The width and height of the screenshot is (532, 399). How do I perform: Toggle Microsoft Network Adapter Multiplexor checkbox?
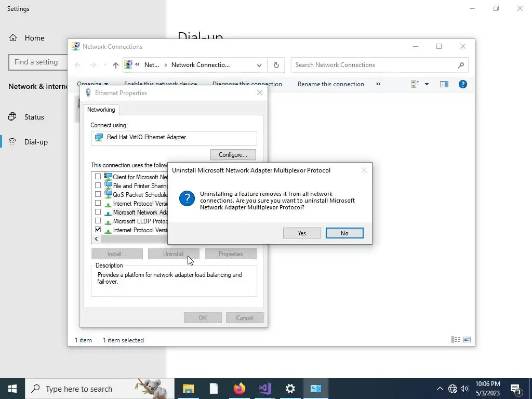98,212
